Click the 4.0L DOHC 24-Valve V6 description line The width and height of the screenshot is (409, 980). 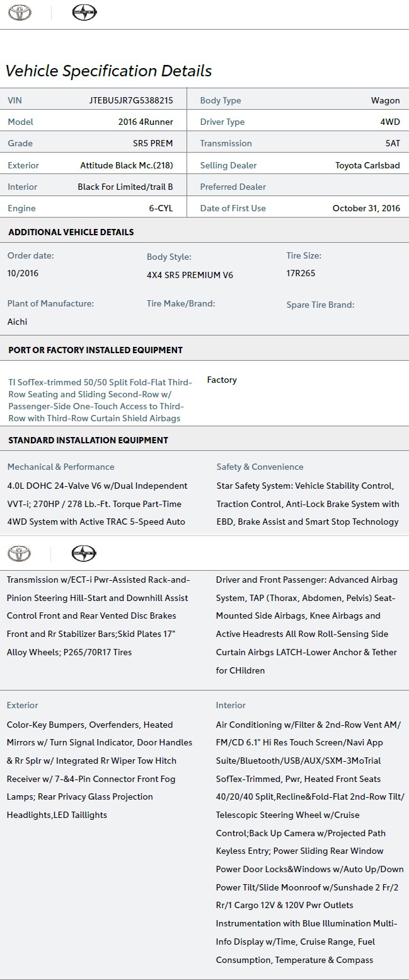[x=97, y=486]
